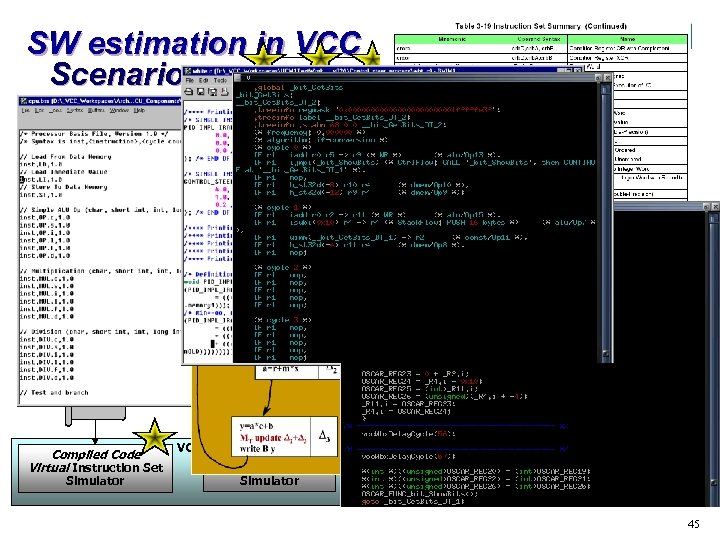Click Save icon in white.c toolbar
Screen dimensions: 720x540
(x=201, y=92)
